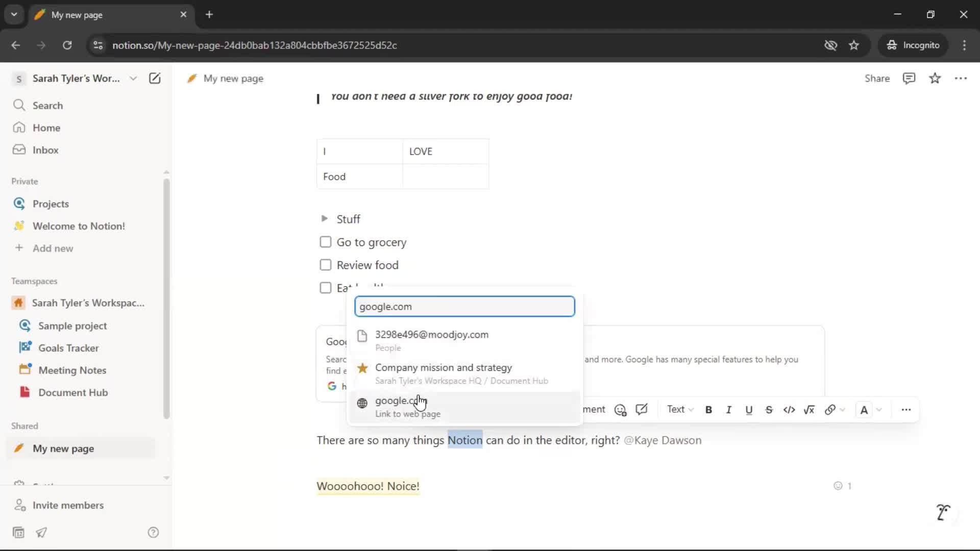
Task: Bookmark this page with browser star
Action: coord(854,45)
